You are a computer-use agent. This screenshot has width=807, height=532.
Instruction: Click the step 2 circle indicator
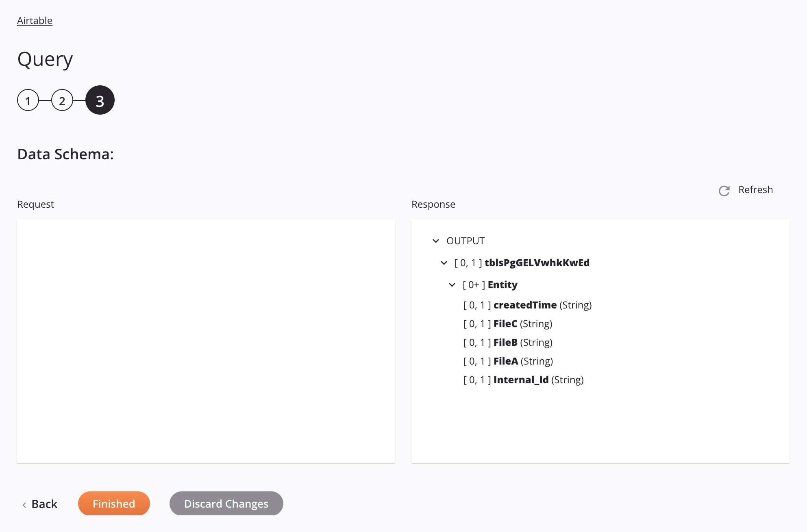pyautogui.click(x=63, y=100)
